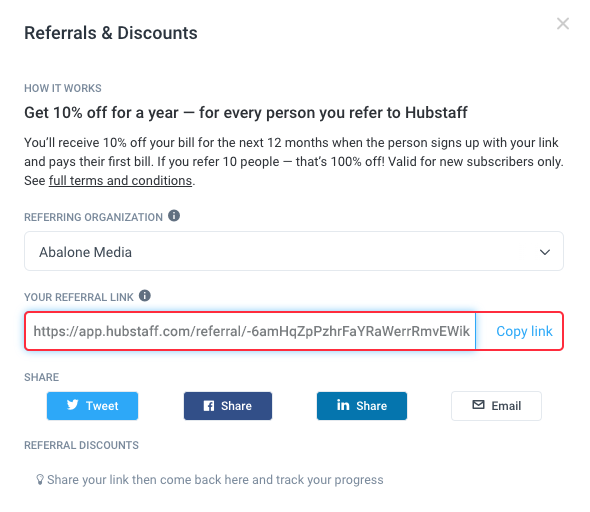The image size is (590, 512).
Task: Close the Referrals & Discounts dialog
Action: [x=563, y=23]
